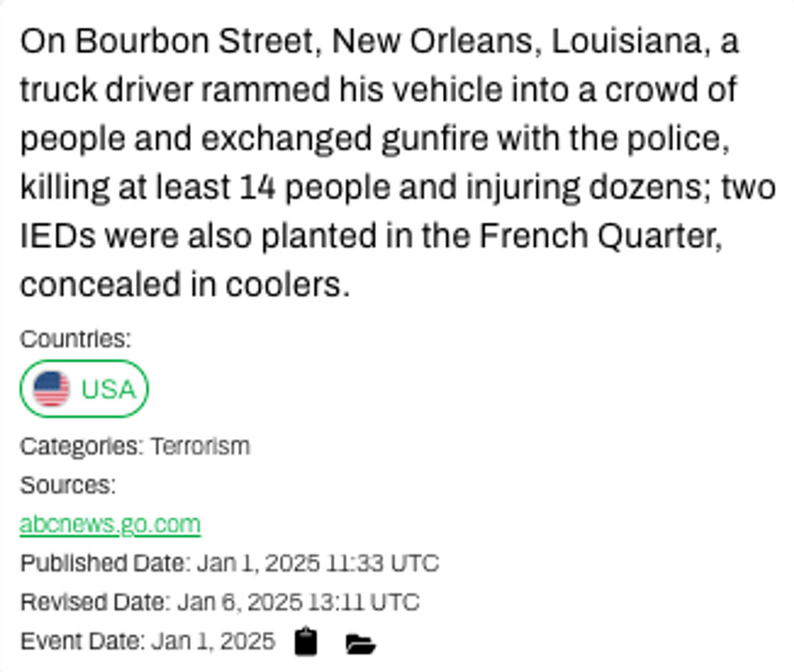
Task: Click the Categories label
Action: 81,447
